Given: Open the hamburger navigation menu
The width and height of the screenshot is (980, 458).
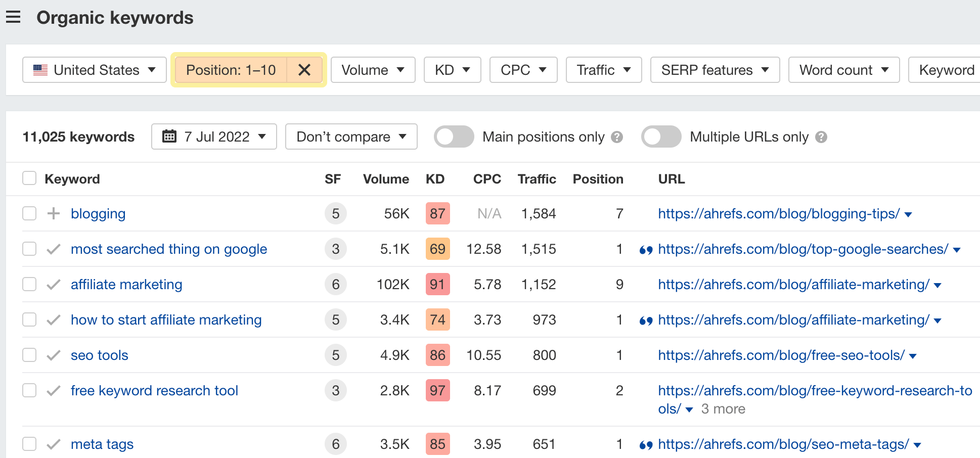Looking at the screenshot, I should click(13, 17).
